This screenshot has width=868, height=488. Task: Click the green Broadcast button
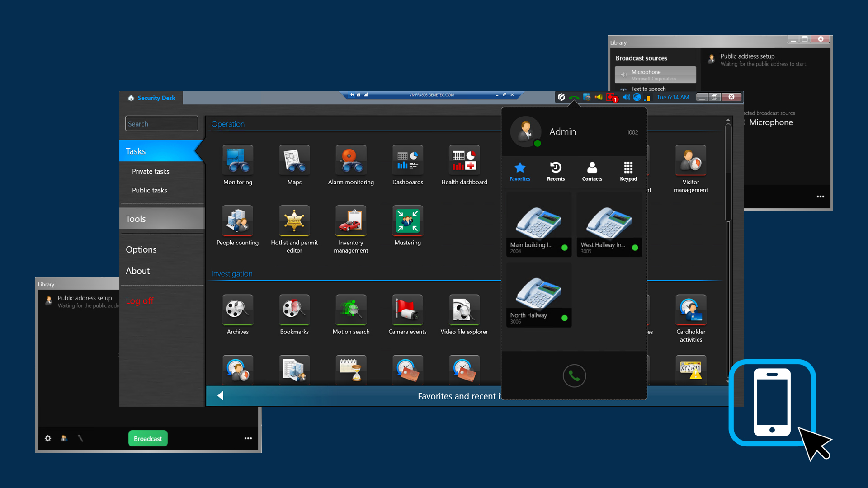[x=148, y=438]
